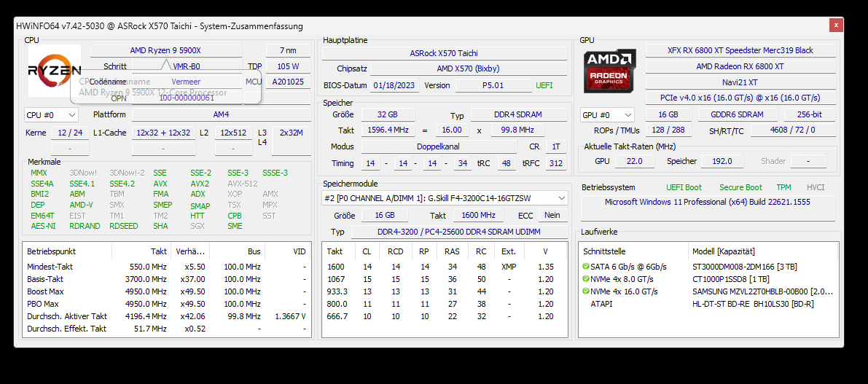Click the XMP timing row at 1600

coord(445,267)
